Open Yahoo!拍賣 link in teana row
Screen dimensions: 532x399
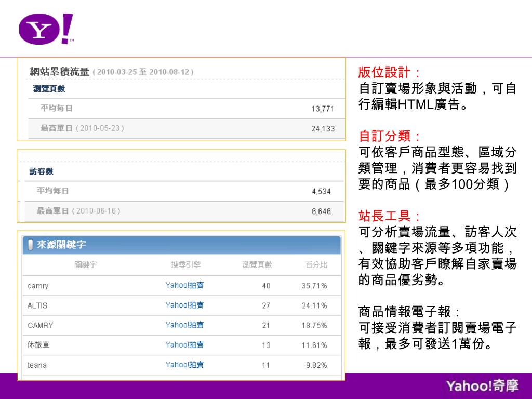click(x=184, y=365)
